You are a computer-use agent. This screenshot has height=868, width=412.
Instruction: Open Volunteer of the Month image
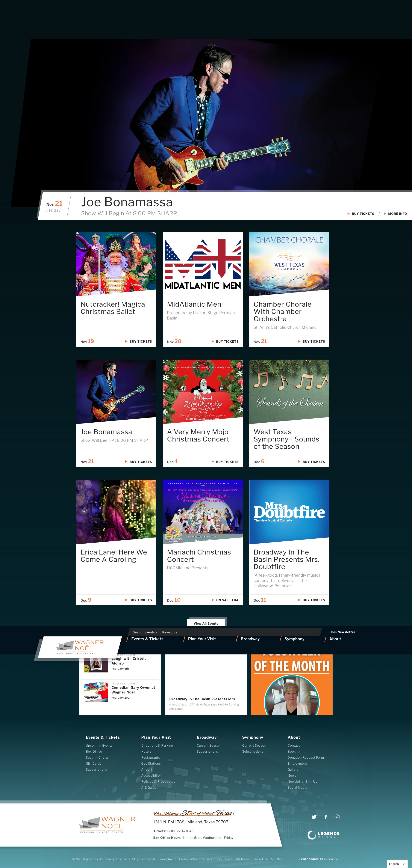coord(292,685)
